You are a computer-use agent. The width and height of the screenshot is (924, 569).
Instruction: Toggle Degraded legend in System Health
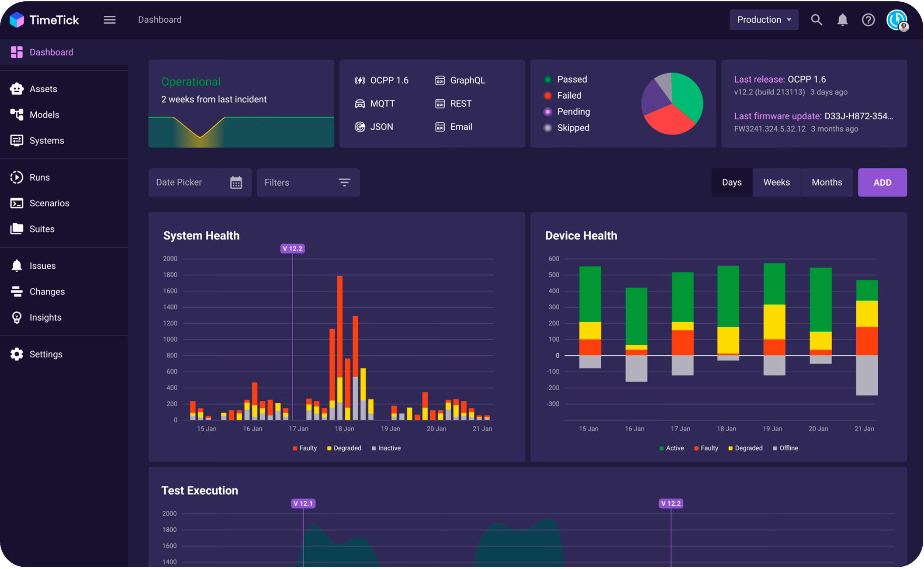click(344, 448)
